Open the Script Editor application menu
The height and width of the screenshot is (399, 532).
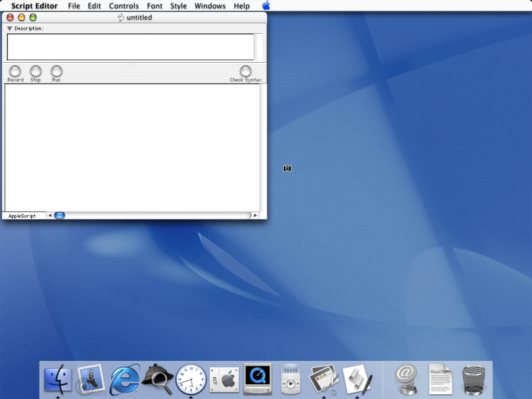click(x=34, y=6)
